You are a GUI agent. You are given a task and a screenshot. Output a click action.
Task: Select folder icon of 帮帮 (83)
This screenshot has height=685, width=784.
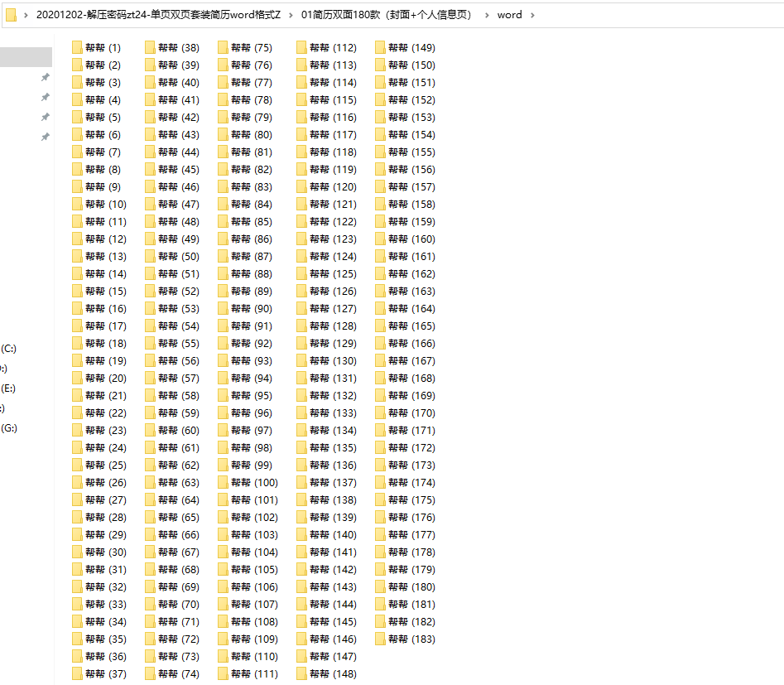(x=223, y=186)
